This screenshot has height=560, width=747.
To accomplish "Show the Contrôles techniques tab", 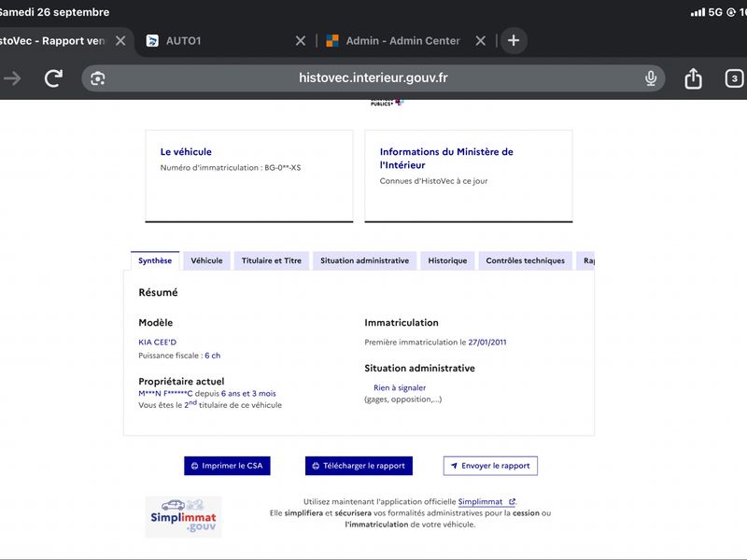I will pos(525,260).
